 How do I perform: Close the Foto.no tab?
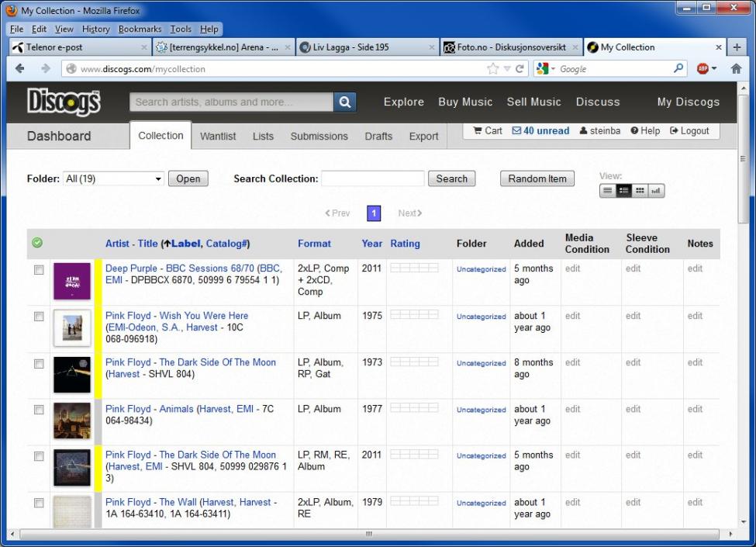[x=575, y=47]
